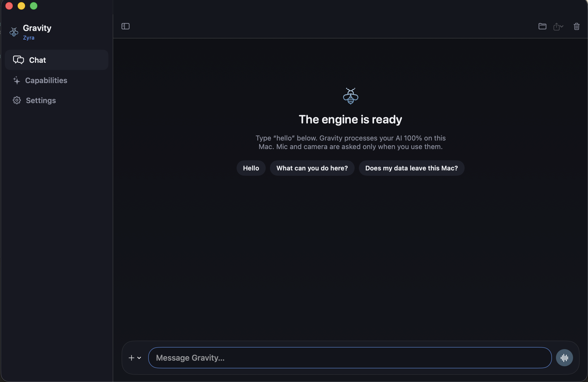The height and width of the screenshot is (382, 588).
Task: Open Capabilities in the sidebar
Action: point(57,80)
